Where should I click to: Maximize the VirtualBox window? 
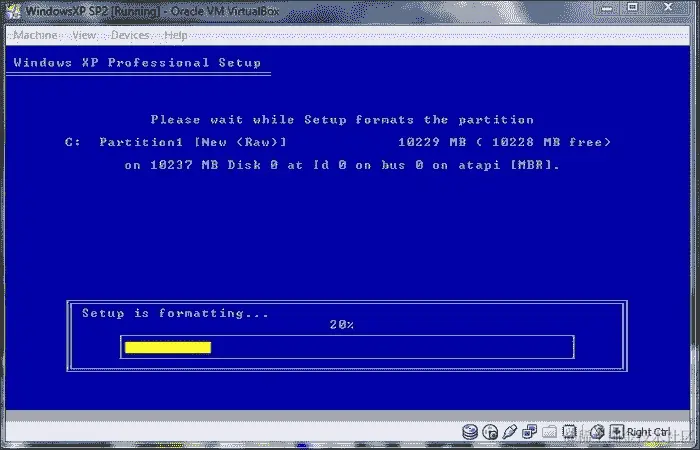[x=633, y=8]
